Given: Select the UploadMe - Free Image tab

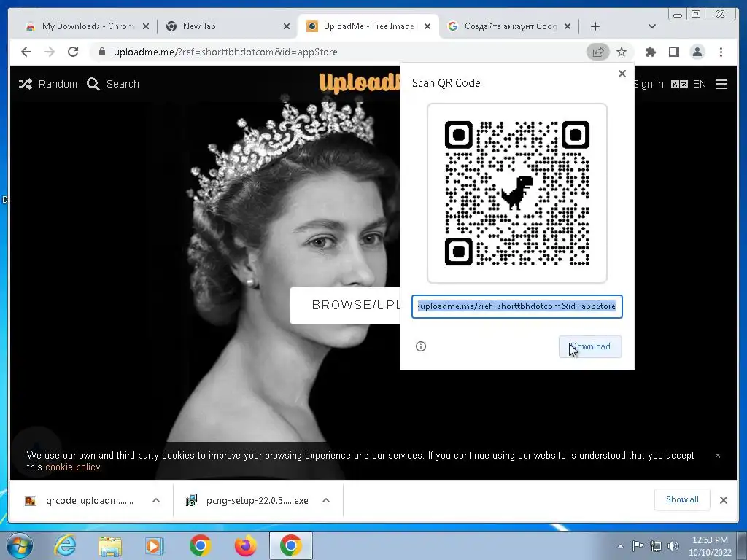Looking at the screenshot, I should 368,26.
